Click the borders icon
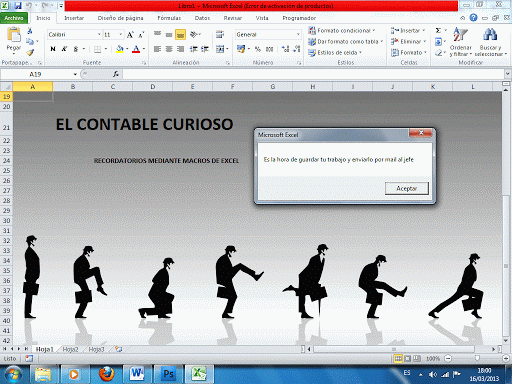Image resolution: width=512 pixels, height=384 pixels. tap(97, 49)
